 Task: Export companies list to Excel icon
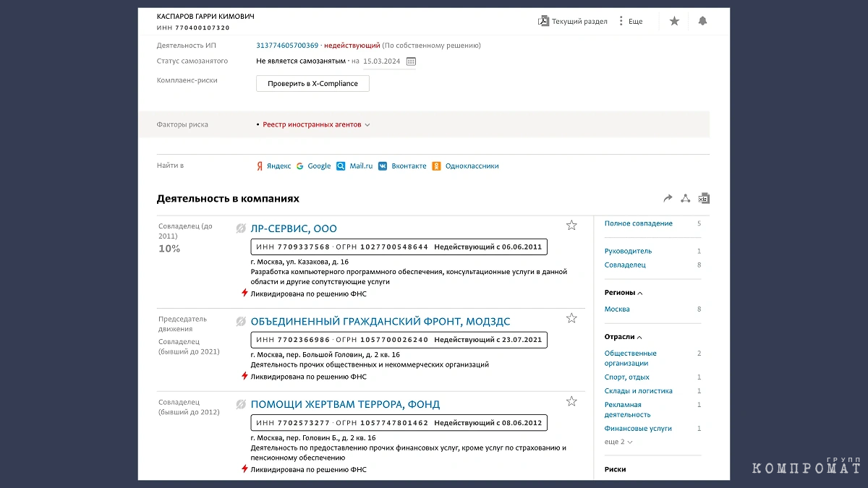pos(704,198)
